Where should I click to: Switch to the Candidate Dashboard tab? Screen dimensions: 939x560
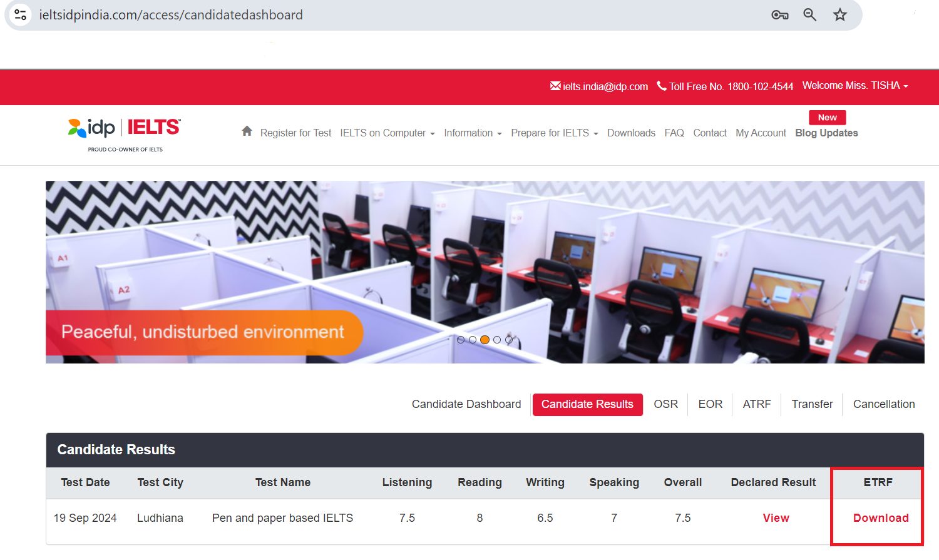click(x=466, y=404)
